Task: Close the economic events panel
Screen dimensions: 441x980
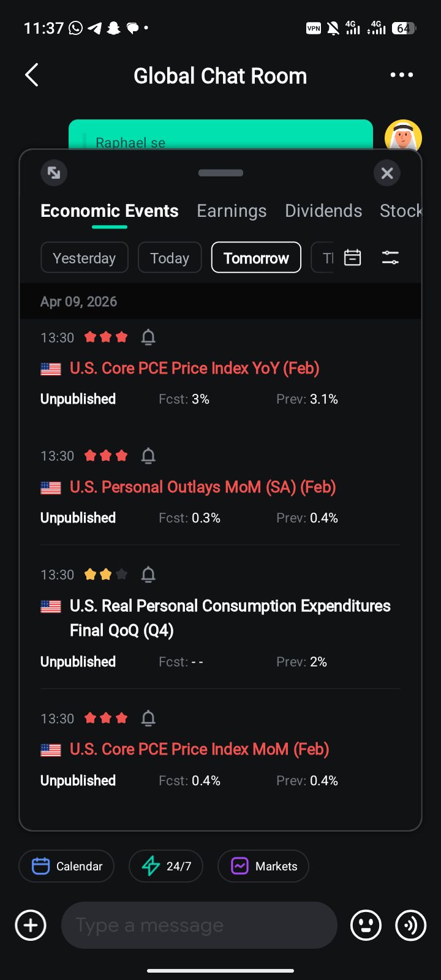Action: tap(387, 173)
